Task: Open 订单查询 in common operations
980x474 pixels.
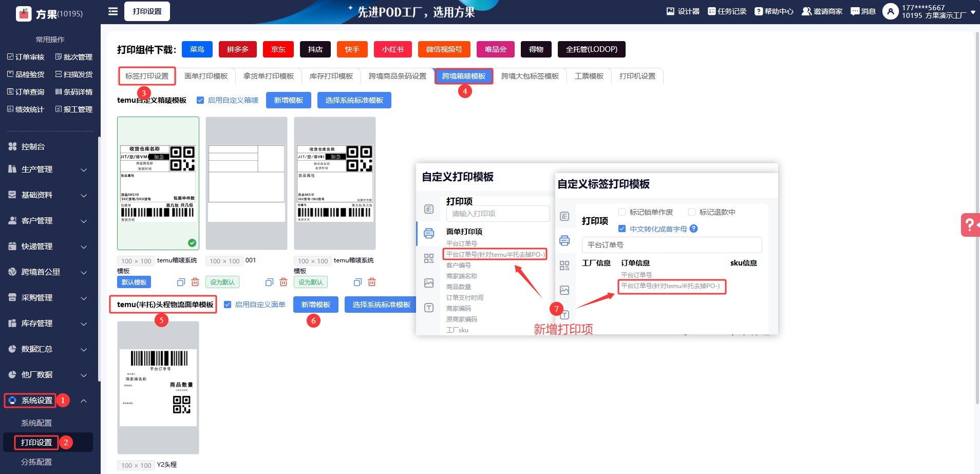Action: (26, 92)
